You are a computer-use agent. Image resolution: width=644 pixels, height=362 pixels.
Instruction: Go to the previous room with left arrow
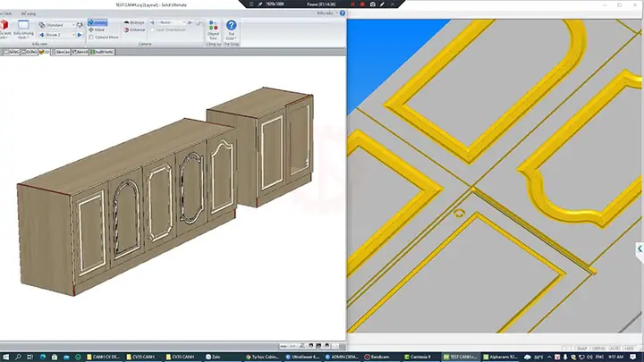click(41, 35)
